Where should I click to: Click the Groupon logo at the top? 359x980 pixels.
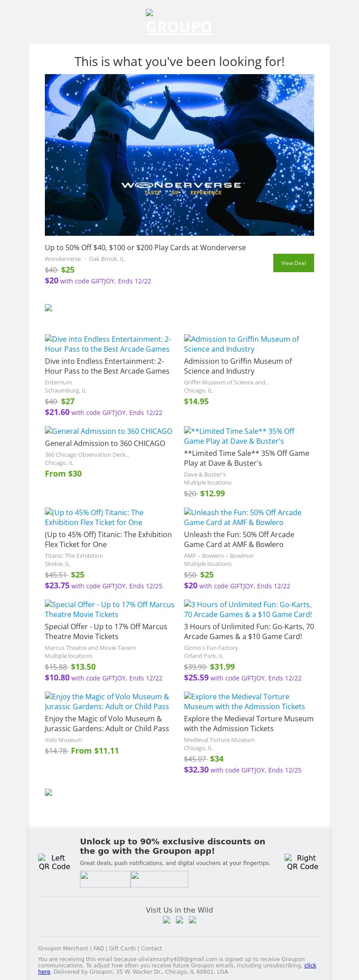click(x=179, y=22)
